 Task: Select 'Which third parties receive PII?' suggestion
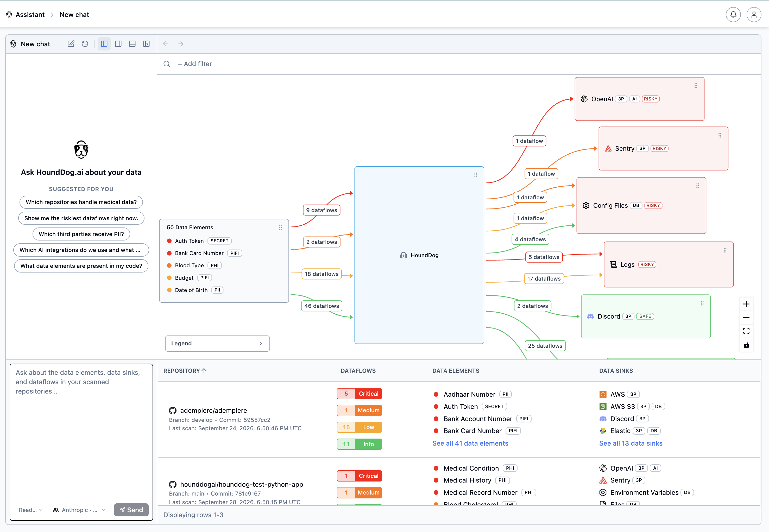81,234
